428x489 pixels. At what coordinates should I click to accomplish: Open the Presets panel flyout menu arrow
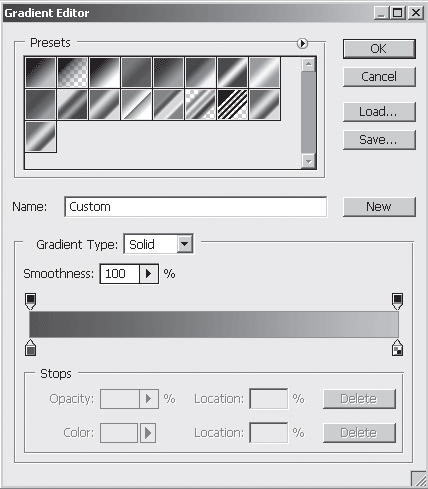click(x=302, y=43)
